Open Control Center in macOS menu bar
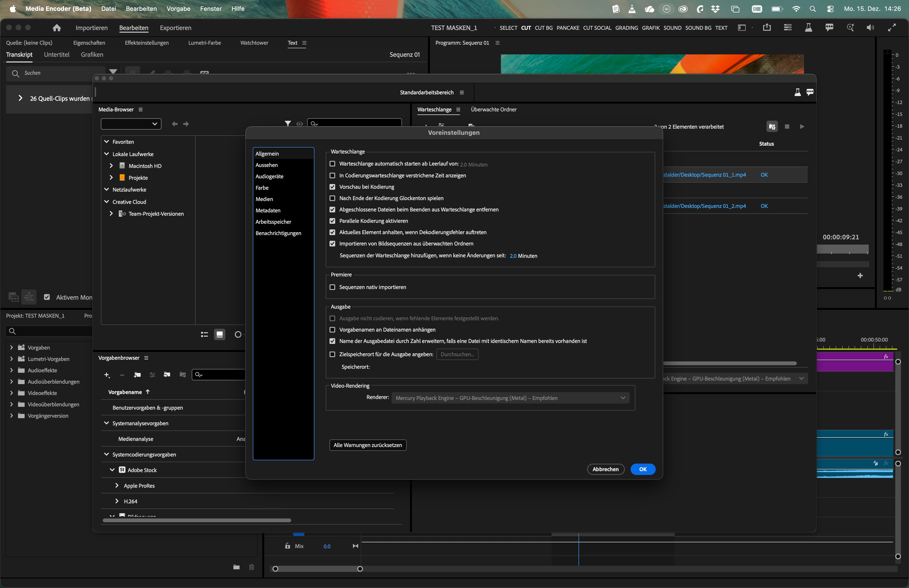 pyautogui.click(x=830, y=9)
